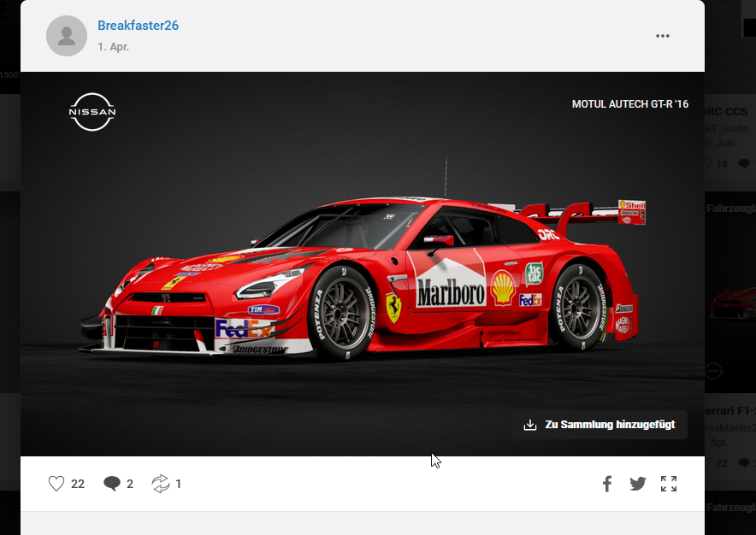Click the Nissan manufacturer logo
Viewport: 756px width, 535px height.
click(x=92, y=112)
